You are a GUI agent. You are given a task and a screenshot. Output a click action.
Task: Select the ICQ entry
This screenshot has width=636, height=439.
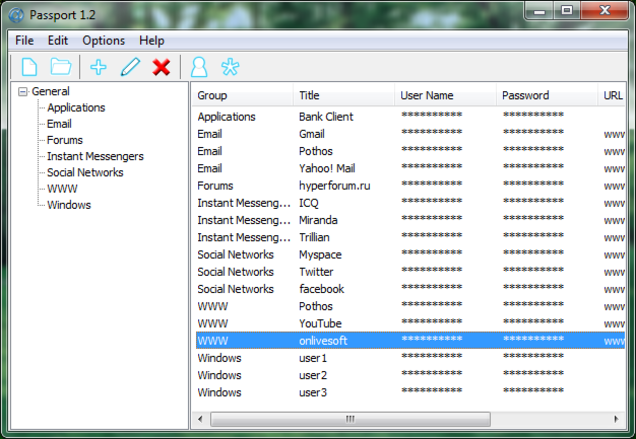(x=410, y=203)
